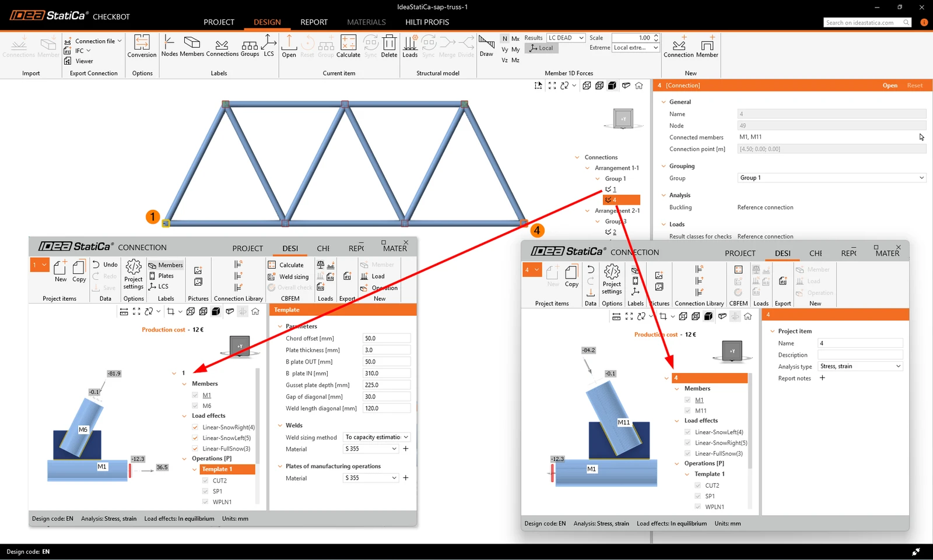Select connection 1 in tree

[614, 189]
